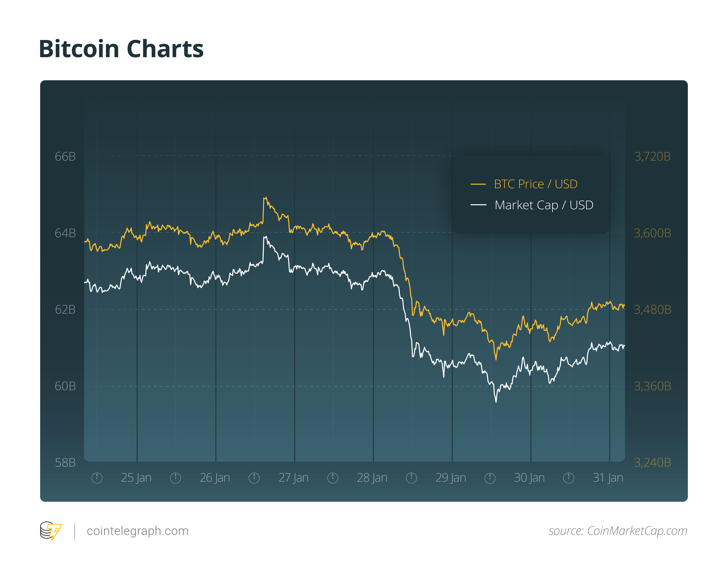
Task: Click the yellow BTC Price legend line
Action: 478,184
